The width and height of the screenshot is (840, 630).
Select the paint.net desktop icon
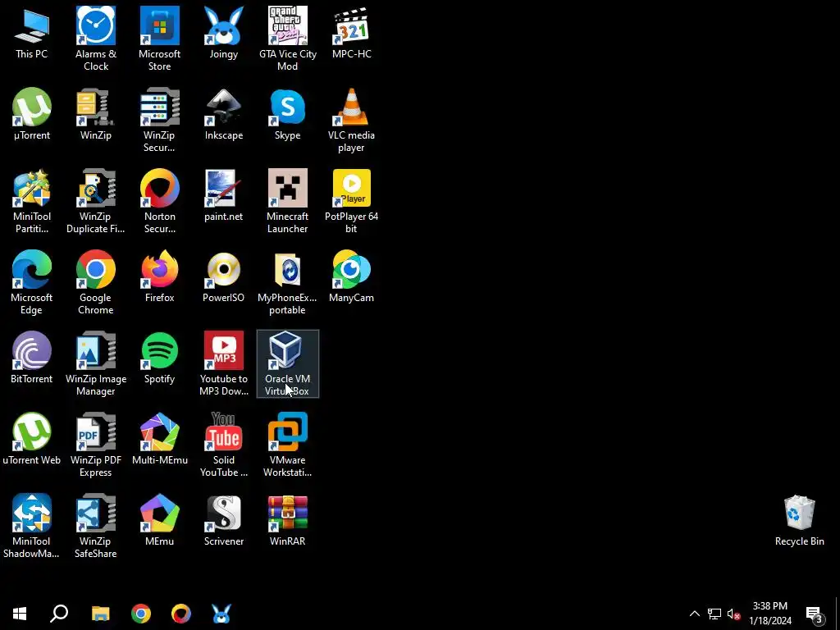223,195
